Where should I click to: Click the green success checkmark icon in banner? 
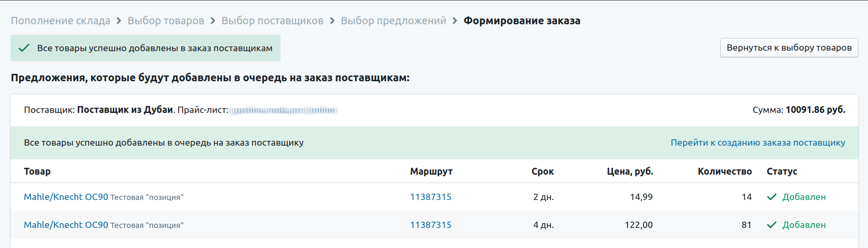24,48
